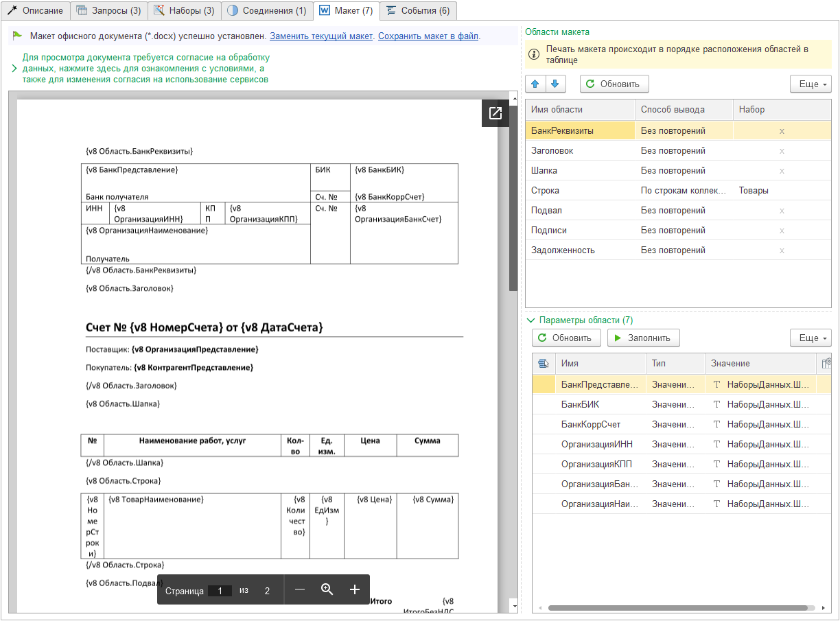840x621 pixels.
Task: Open the Запросы (3) tab
Action: click(x=108, y=11)
